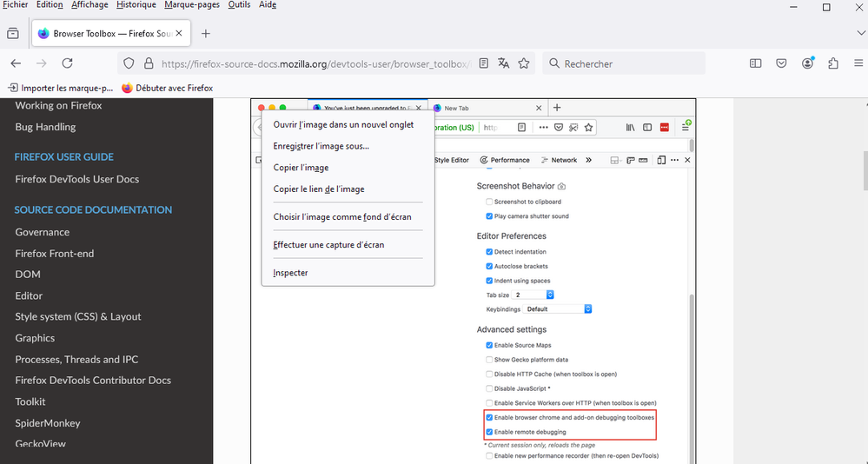The width and height of the screenshot is (868, 464).
Task: Click Enable remote debugging checkbox in doc image
Action: click(489, 431)
